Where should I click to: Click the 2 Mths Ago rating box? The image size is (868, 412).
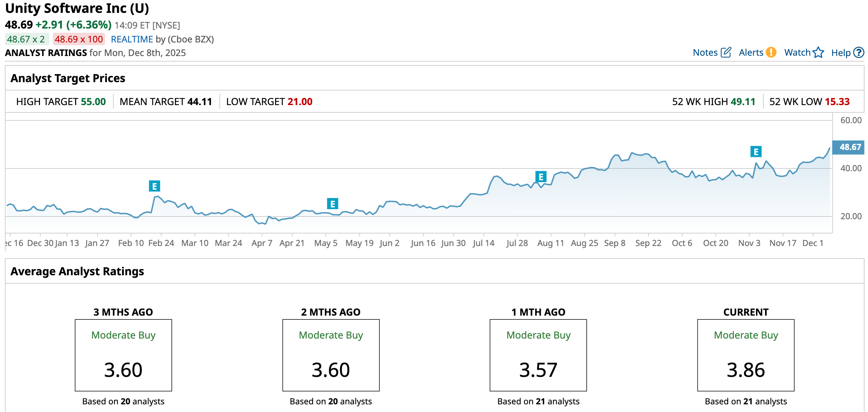point(331,355)
